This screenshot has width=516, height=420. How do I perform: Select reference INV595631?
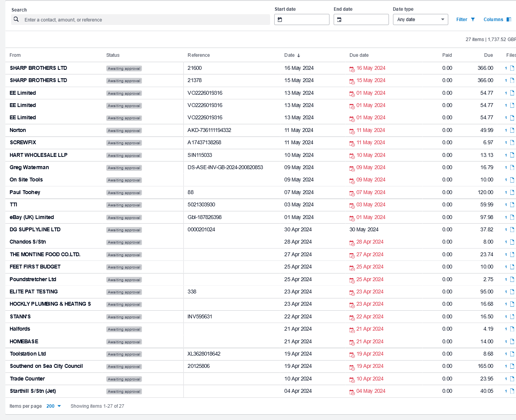(200, 316)
